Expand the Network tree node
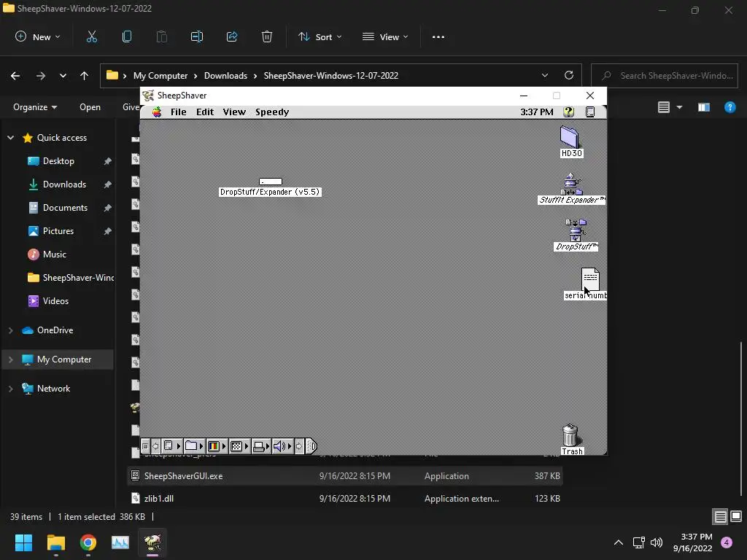The width and height of the screenshot is (747, 560). [10, 389]
